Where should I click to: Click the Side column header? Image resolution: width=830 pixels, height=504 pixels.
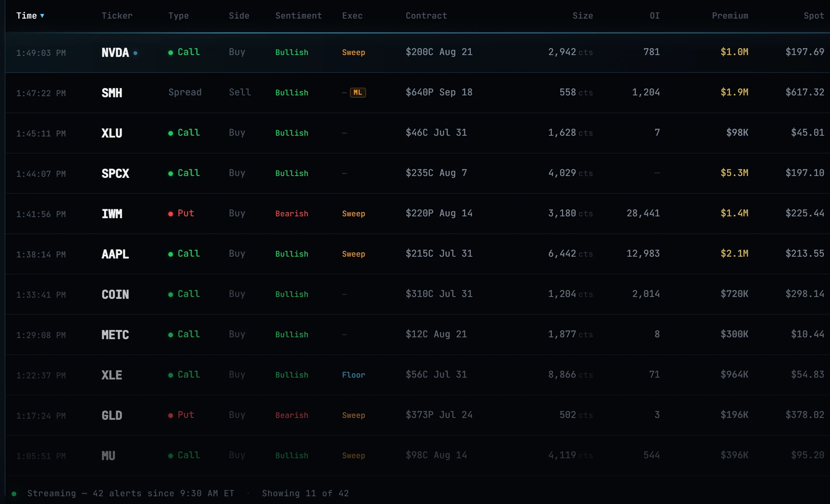point(239,16)
